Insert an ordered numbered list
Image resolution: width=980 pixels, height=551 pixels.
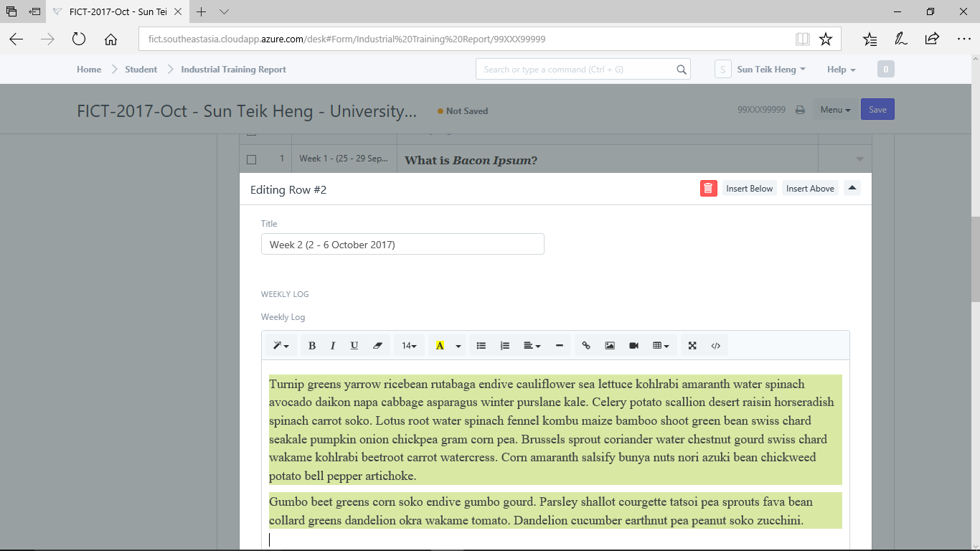(x=505, y=346)
